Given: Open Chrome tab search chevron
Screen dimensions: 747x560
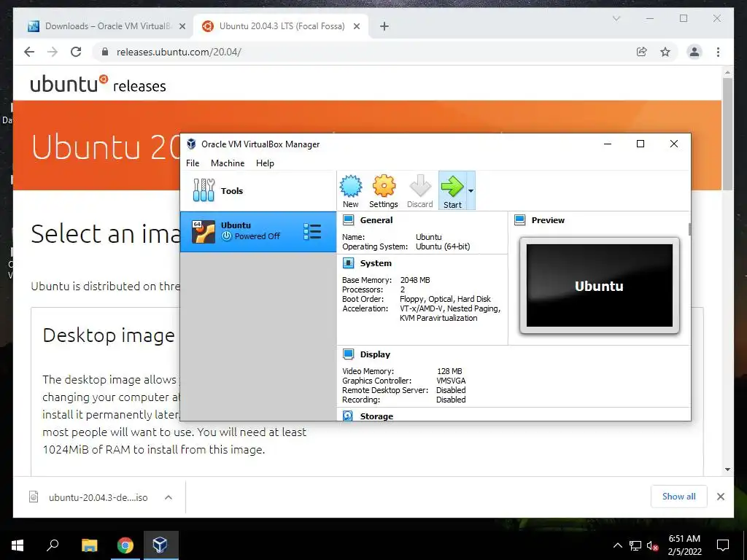Looking at the screenshot, I should tap(616, 18).
